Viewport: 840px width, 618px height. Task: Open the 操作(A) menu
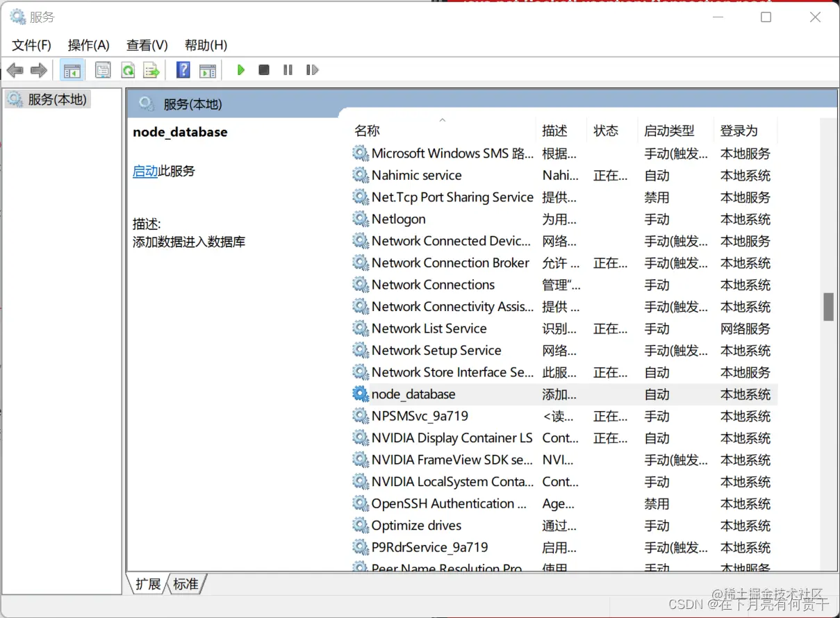point(88,45)
